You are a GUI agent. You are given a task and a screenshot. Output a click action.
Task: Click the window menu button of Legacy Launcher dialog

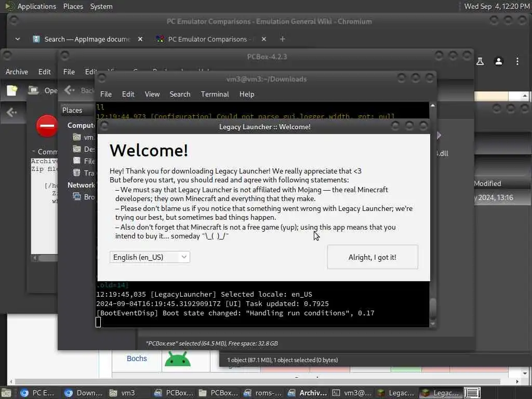tap(104, 126)
